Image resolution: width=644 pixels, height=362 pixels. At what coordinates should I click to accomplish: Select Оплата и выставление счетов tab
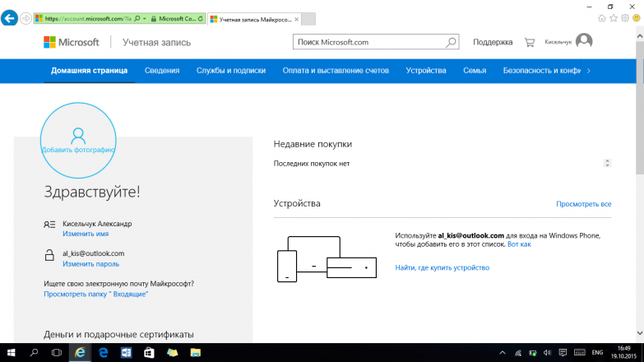336,71
